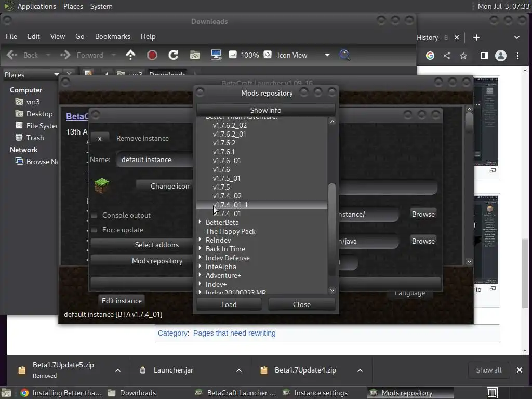The height and width of the screenshot is (399, 532).
Task: Click the show desktop icon in bottom panel
Action: click(x=6, y=393)
